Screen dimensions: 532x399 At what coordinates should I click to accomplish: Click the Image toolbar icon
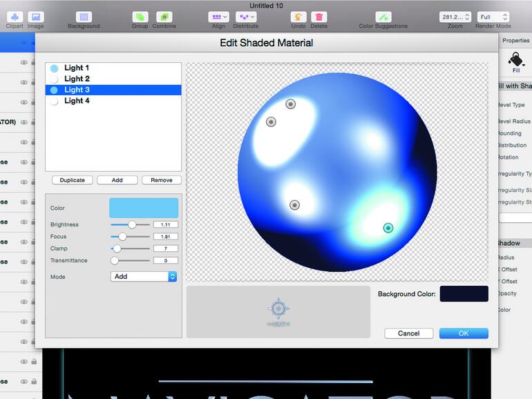[x=36, y=17]
